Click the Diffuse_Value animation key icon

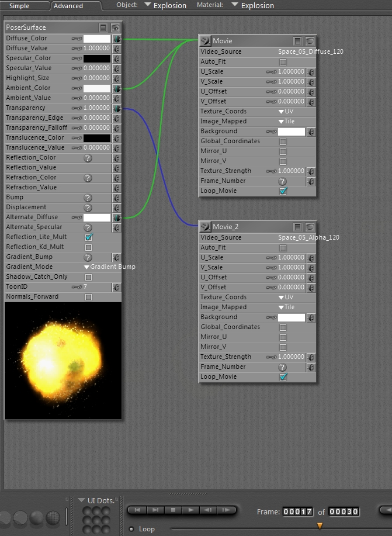point(77,49)
